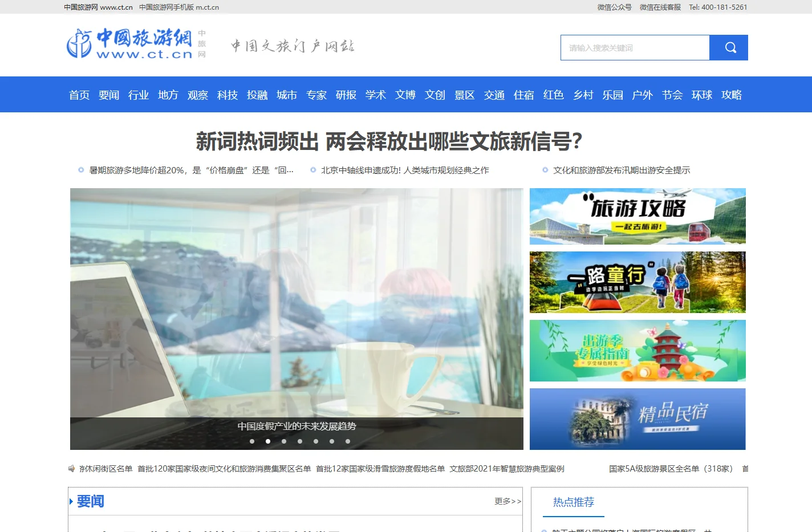Screen dimensions: 812x532
Task: Click the blue search magnifier button
Action: [729, 48]
